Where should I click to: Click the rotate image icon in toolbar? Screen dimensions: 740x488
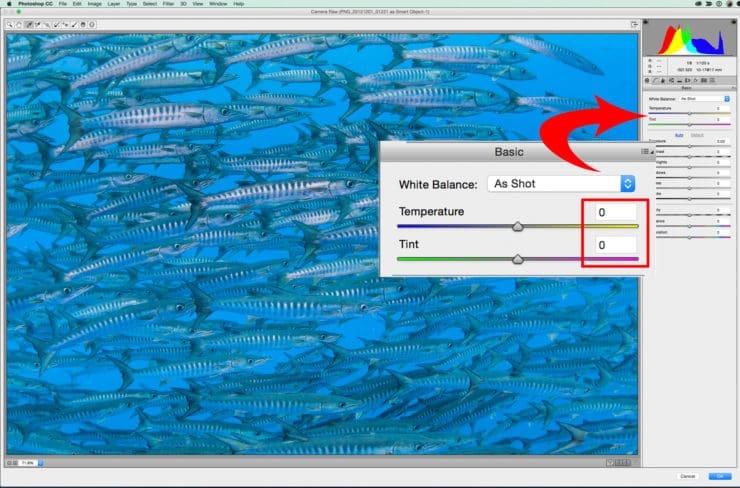tap(92, 25)
